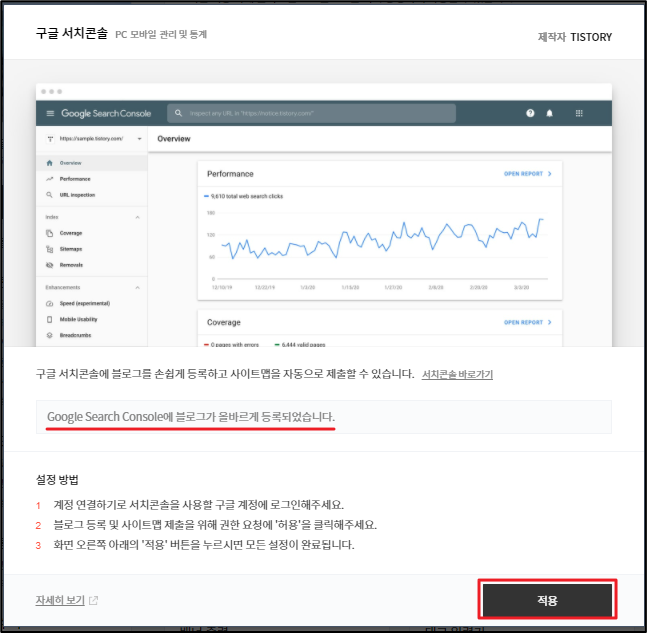647x633 pixels.
Task: Click the Coverage card title
Action: 224,323
